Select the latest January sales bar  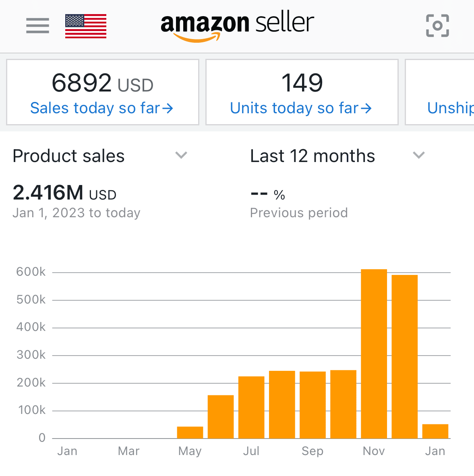(435, 431)
